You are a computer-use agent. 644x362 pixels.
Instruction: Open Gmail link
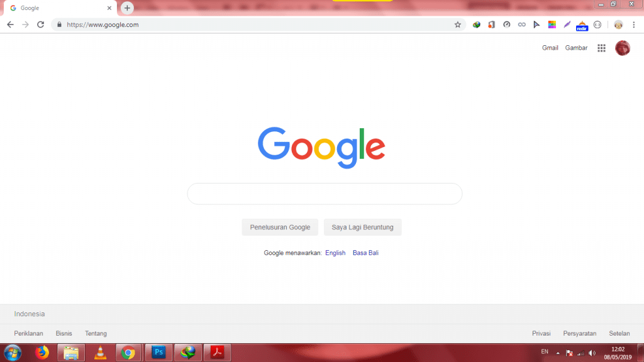point(550,48)
